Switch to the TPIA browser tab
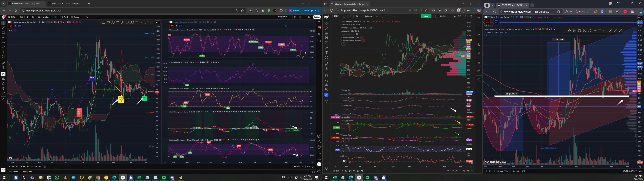Image resolution: width=644 pixels, height=181 pixels. tap(63, 4)
